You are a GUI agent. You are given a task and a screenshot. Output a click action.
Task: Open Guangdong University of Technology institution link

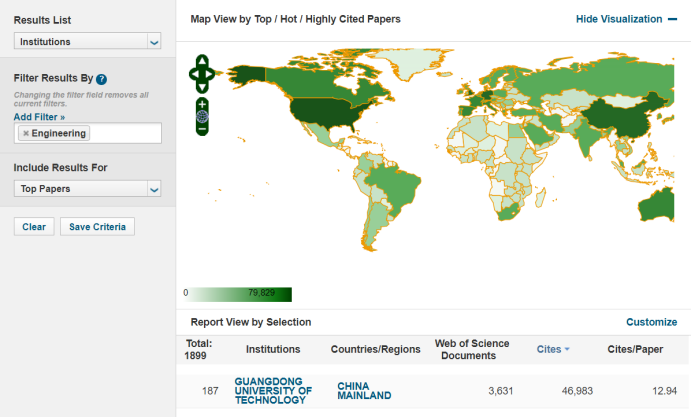(x=273, y=391)
